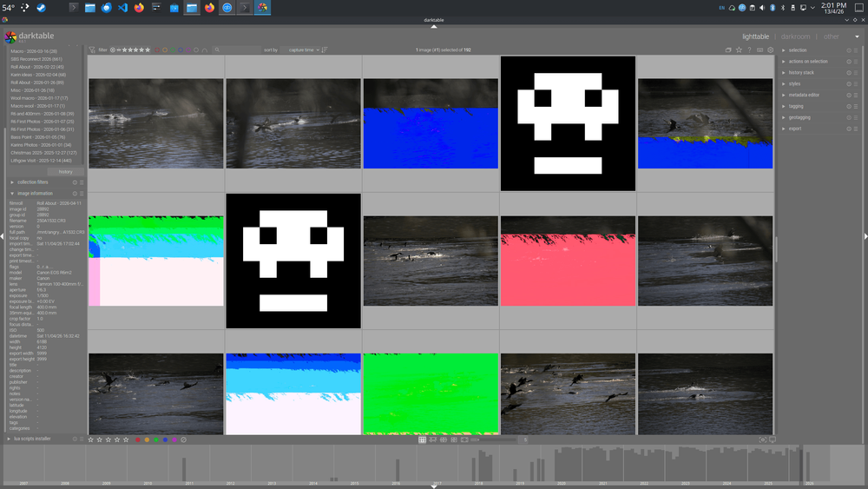Image resolution: width=868 pixels, height=489 pixels.
Task: Open the keyboard shortcuts icon
Action: click(x=760, y=50)
